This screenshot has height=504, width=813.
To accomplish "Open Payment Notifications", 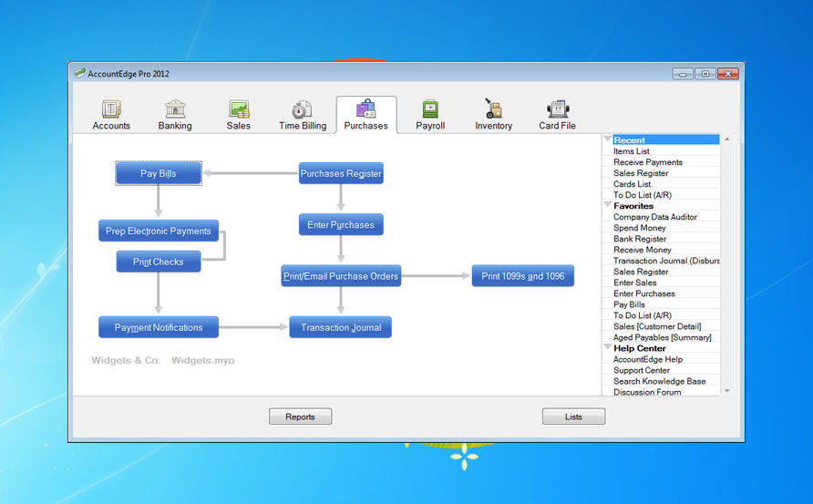I will tap(159, 327).
